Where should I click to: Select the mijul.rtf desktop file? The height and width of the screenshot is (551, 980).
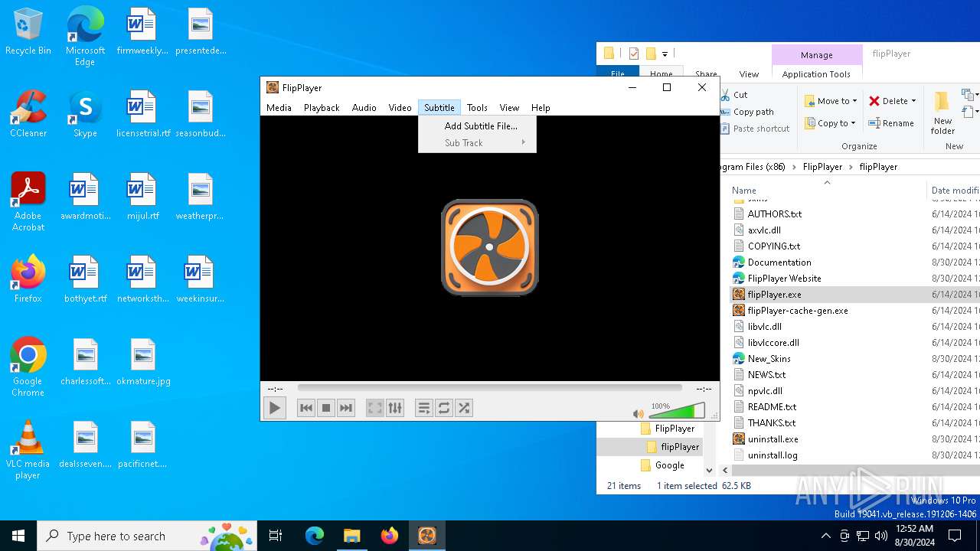143,197
